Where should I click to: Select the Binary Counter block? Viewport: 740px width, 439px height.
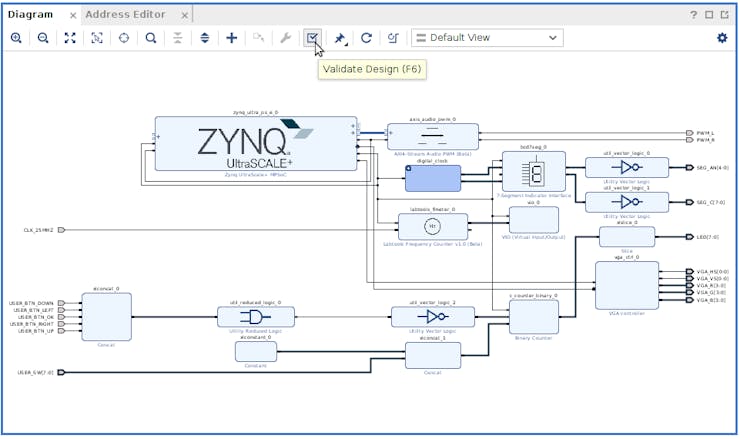tap(533, 317)
